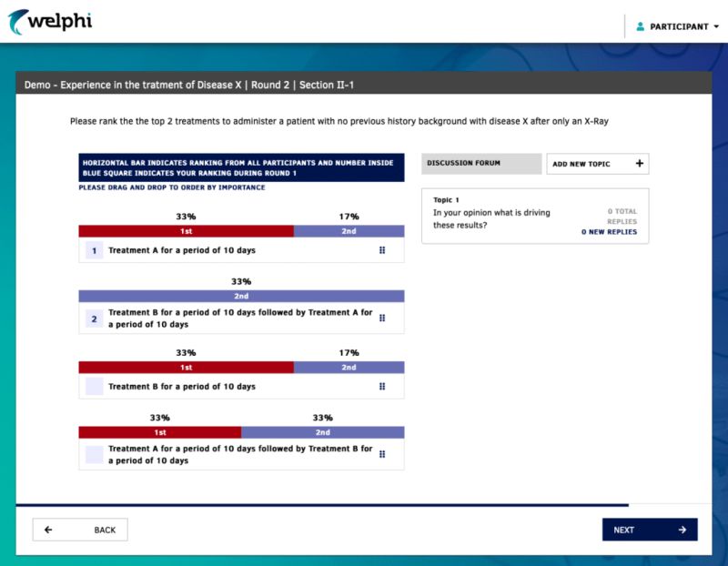
Task: Click the red 1st bar above Treatment A
Action: point(186,231)
